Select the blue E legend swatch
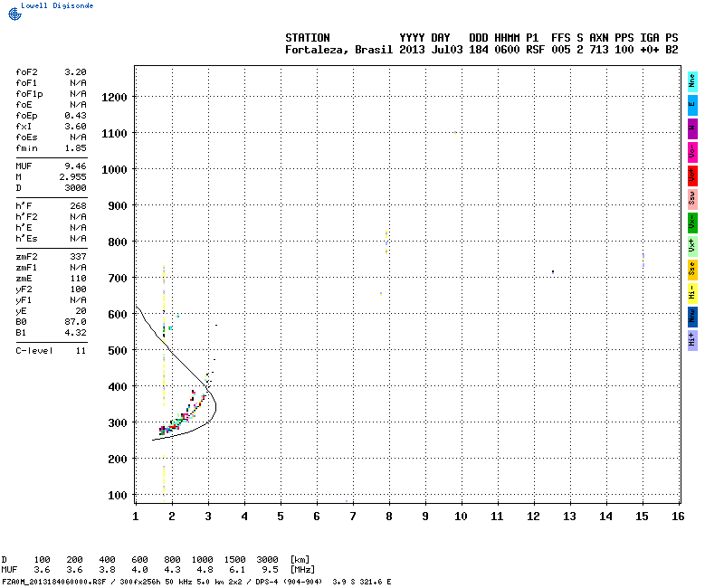 coord(692,105)
